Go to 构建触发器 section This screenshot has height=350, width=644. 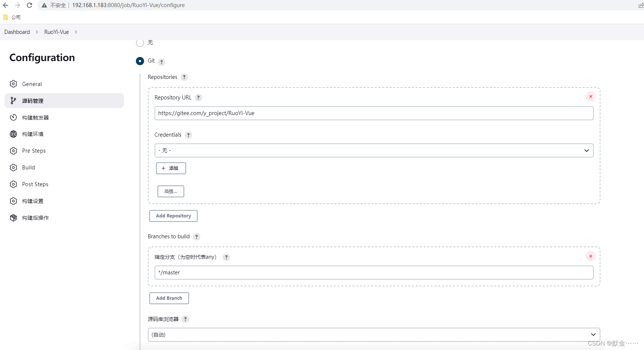click(x=64, y=117)
